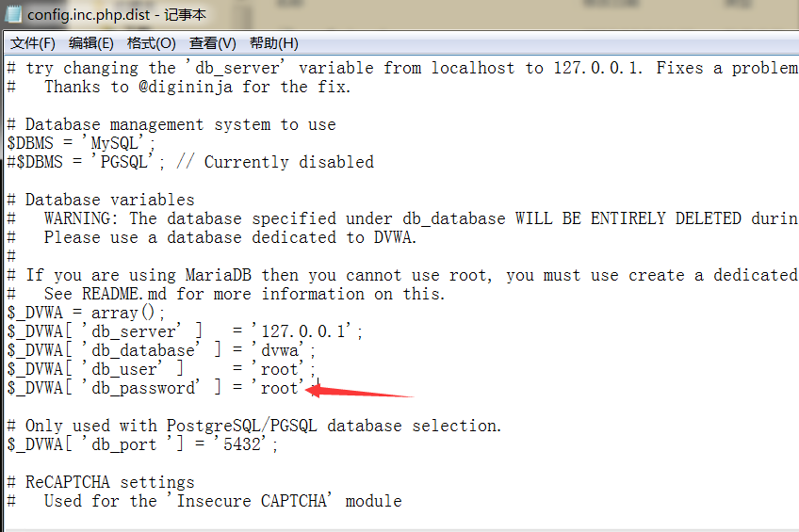The width and height of the screenshot is (799, 532).
Task: Place cursor in the '127.0.0.1' db_server value
Action: [x=307, y=331]
